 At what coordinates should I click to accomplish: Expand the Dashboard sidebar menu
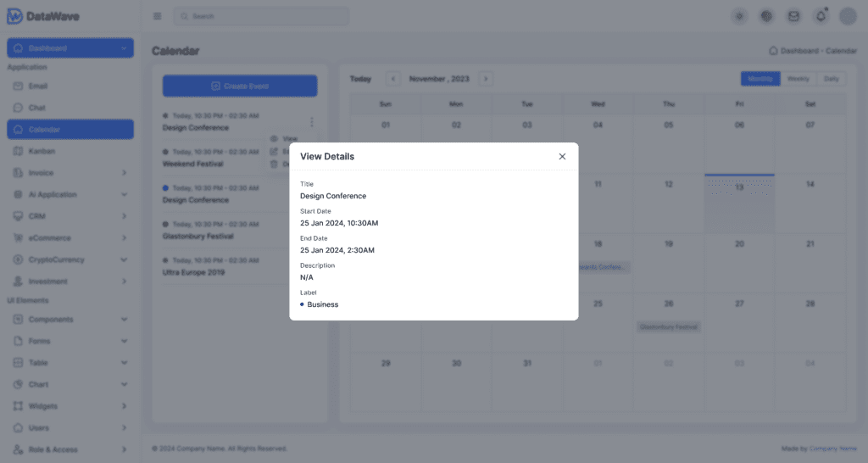coord(70,48)
